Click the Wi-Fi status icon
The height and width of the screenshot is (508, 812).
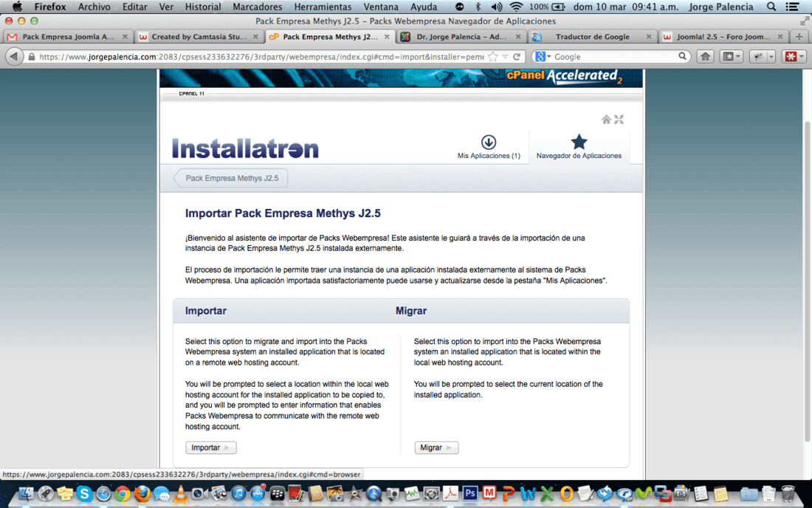516,7
